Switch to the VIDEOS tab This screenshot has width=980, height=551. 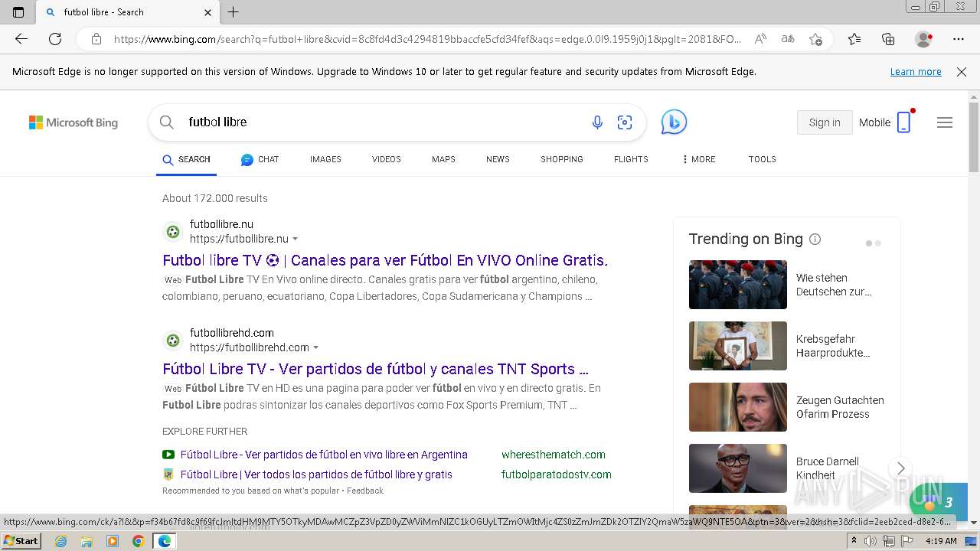tap(387, 159)
